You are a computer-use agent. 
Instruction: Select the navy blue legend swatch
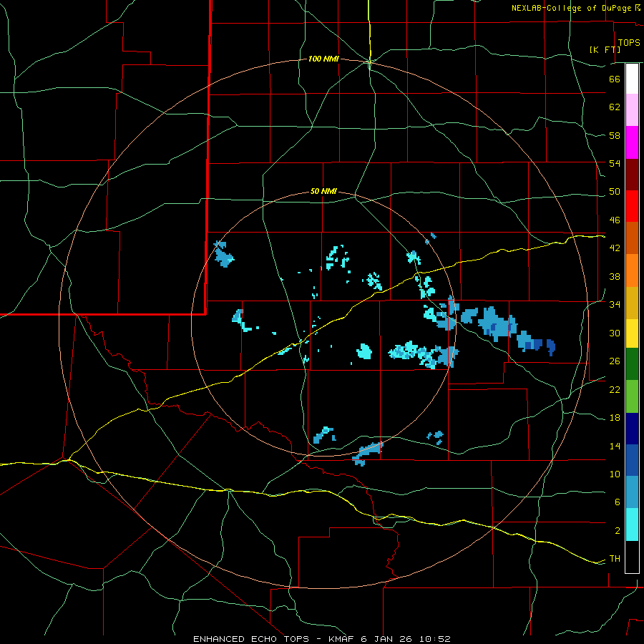click(x=632, y=429)
